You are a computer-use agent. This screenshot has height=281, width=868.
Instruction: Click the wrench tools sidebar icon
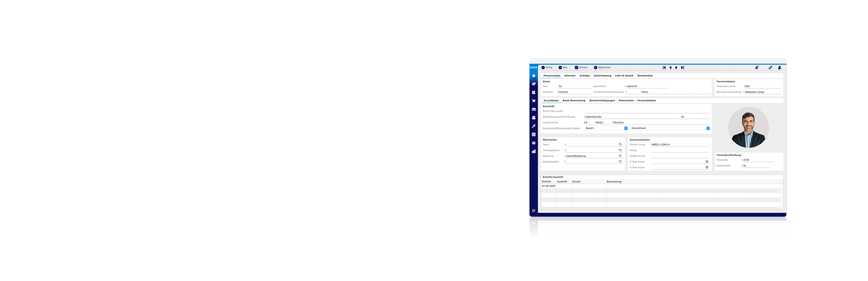(x=533, y=126)
